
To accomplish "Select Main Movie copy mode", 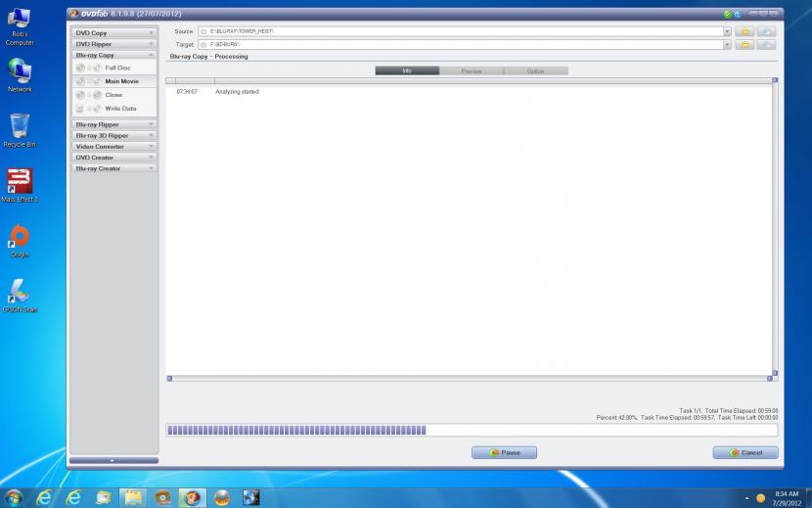I will (114, 81).
